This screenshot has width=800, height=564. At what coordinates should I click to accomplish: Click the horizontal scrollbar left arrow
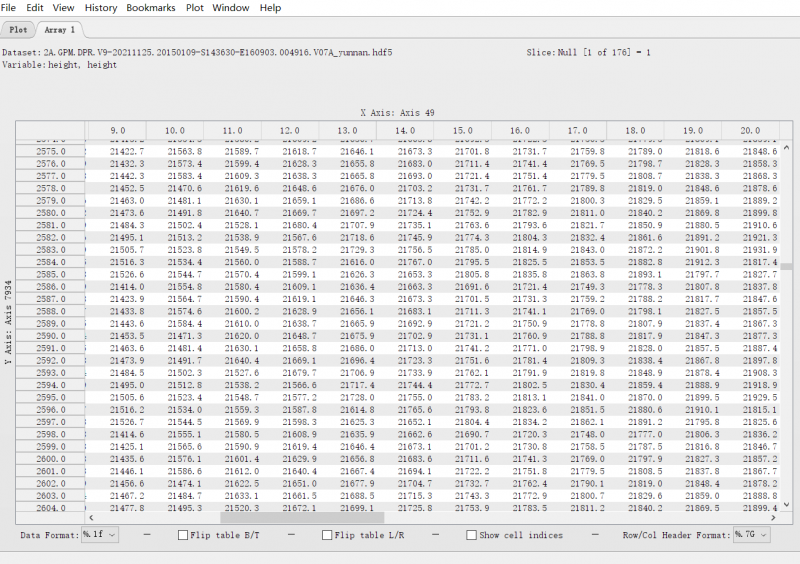90,518
